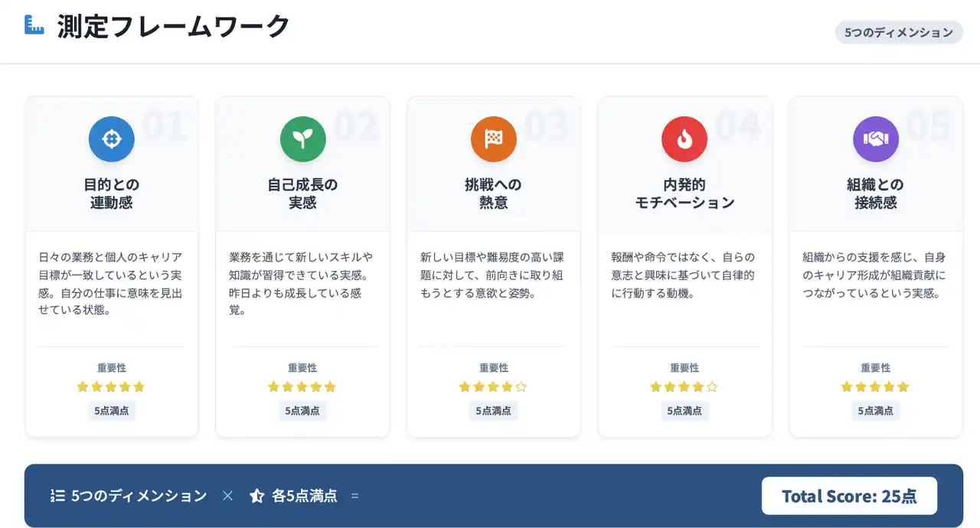Click the 挑戦への熱意 description text
Viewport: 980px width, 528px height.
point(494,275)
